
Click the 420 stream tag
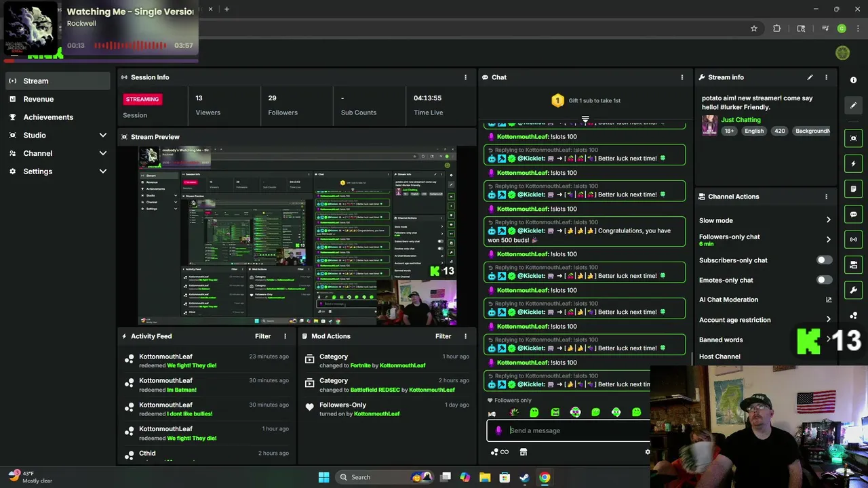point(780,131)
